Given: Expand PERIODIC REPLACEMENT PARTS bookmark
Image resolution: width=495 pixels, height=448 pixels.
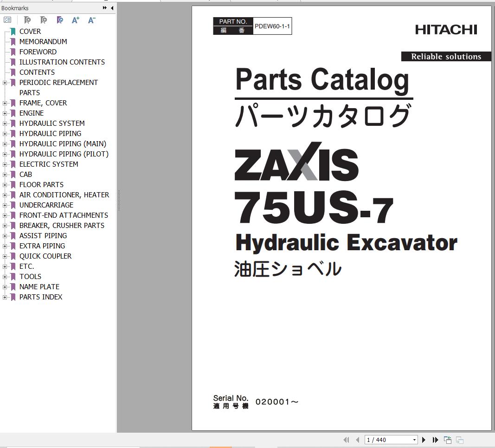Looking at the screenshot, I should pos(5,83).
